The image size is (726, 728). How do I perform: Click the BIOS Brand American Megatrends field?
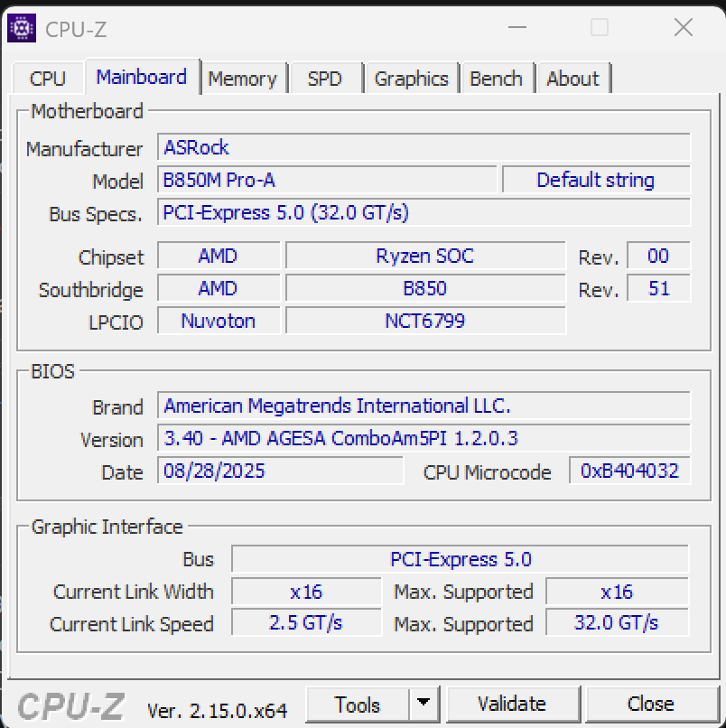[423, 406]
